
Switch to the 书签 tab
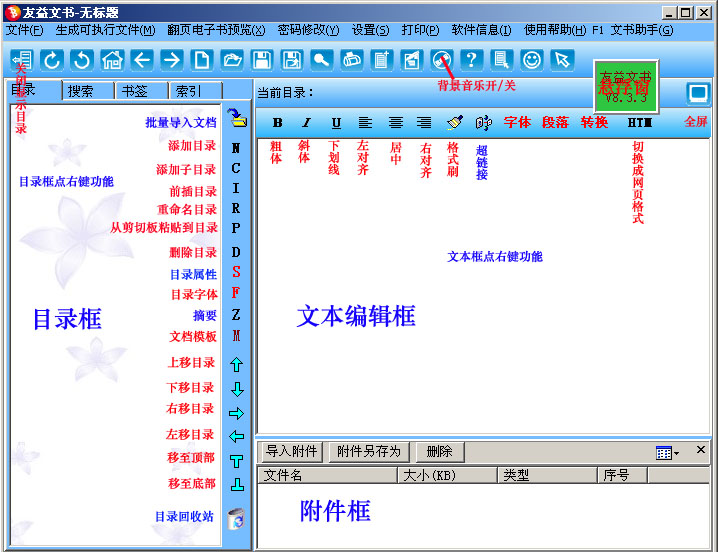tap(135, 91)
